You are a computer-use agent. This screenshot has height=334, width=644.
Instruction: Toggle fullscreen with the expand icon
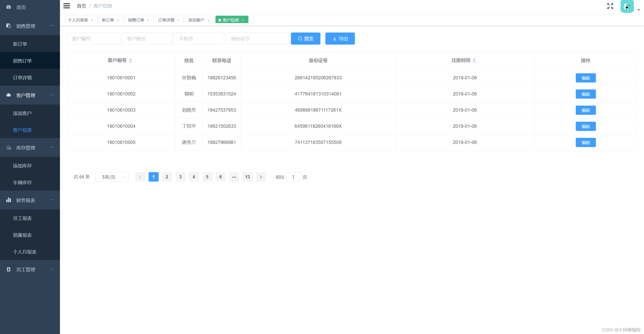(x=610, y=6)
